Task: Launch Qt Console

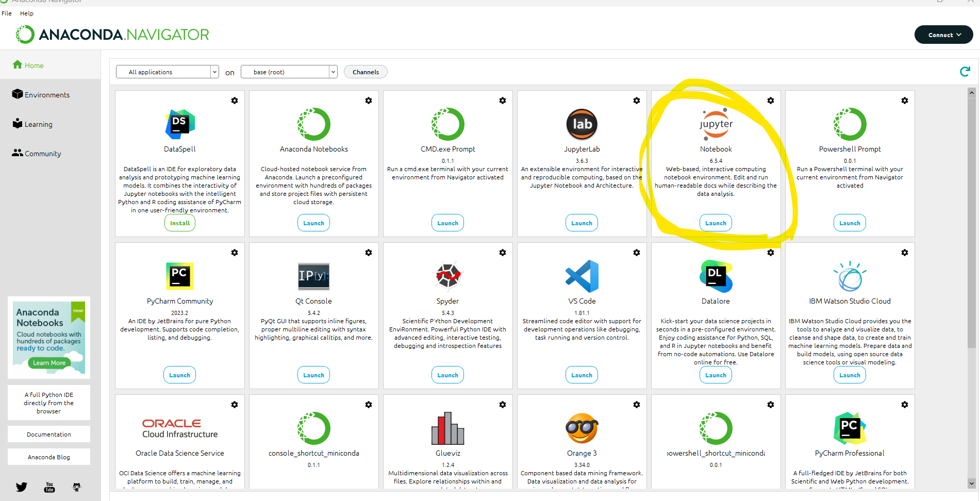Action: point(313,375)
